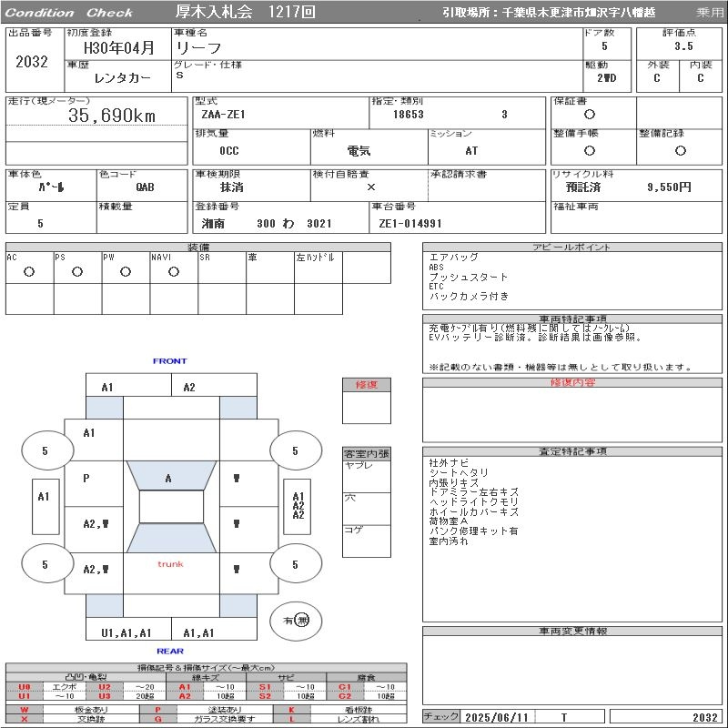Screen dimensions: 728x728
Task: Click the chassis number 'ZE1-014991'
Action: (x=410, y=224)
